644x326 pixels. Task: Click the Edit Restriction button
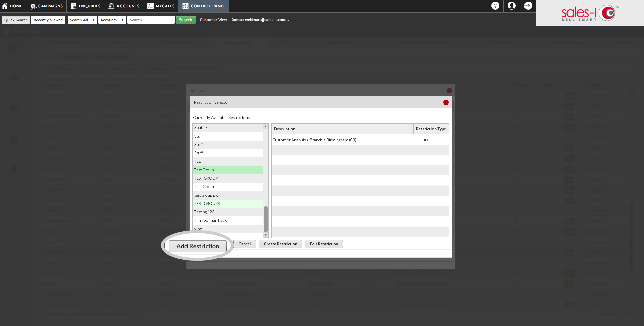(324, 244)
